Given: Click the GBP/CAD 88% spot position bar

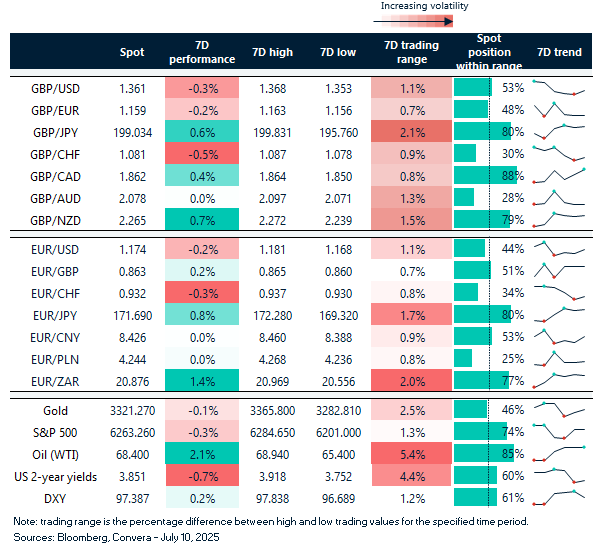Looking at the screenshot, I should pos(480,174).
